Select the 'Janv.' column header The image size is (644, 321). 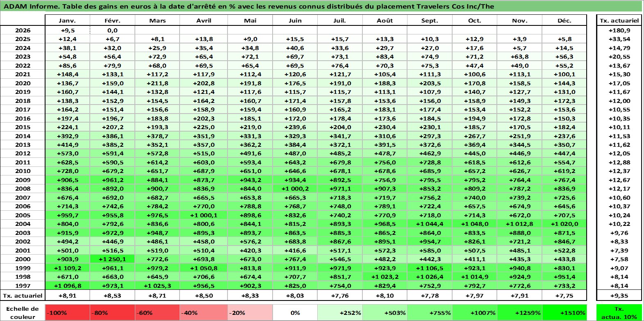tap(67, 20)
